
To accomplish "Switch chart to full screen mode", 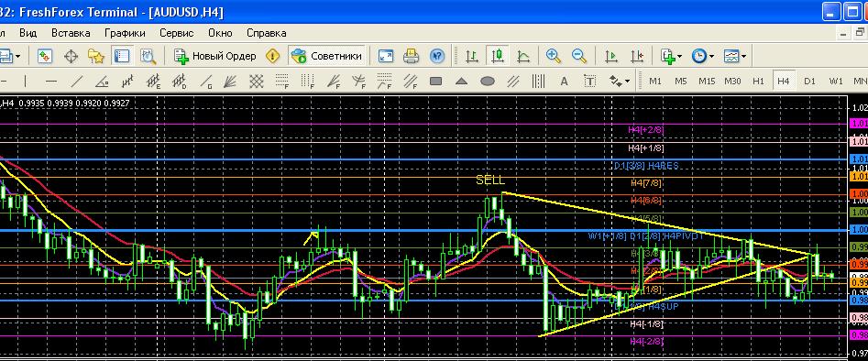I will [386, 56].
